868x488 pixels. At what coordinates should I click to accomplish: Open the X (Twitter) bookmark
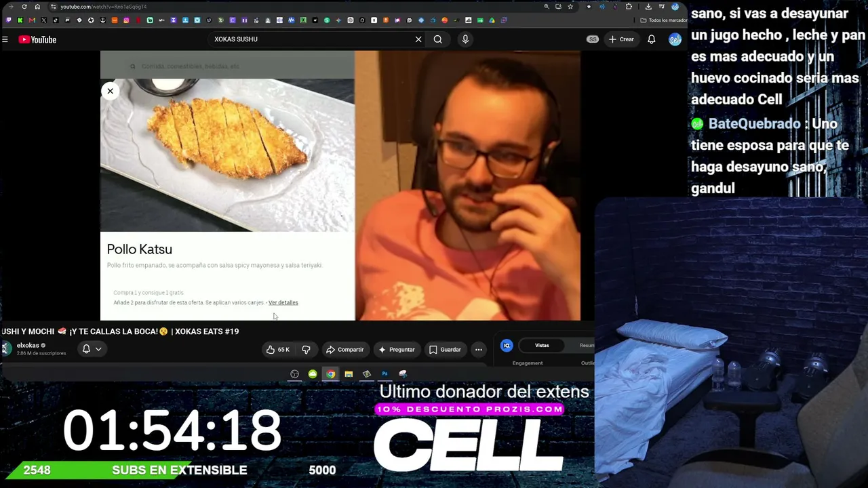point(44,20)
